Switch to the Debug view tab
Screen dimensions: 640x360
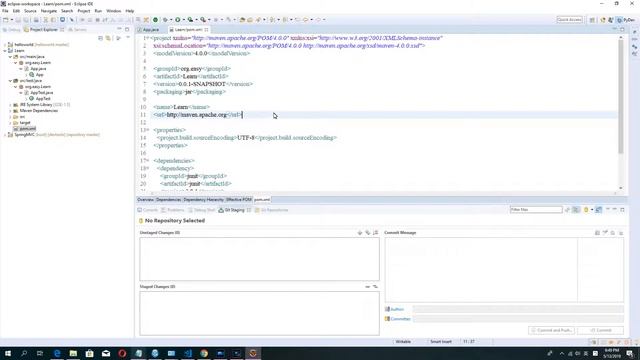click(11, 30)
